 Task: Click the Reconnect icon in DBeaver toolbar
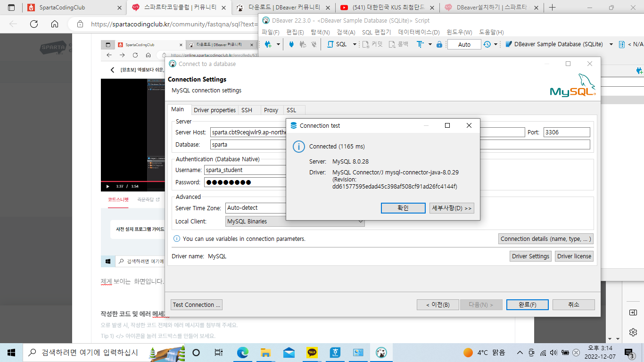coord(303,44)
